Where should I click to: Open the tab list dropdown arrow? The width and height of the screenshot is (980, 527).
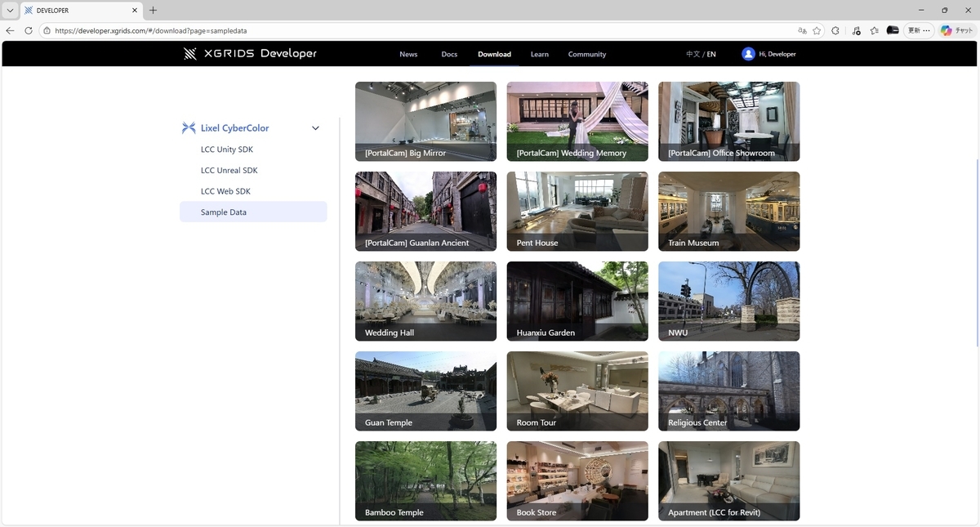(x=10, y=11)
